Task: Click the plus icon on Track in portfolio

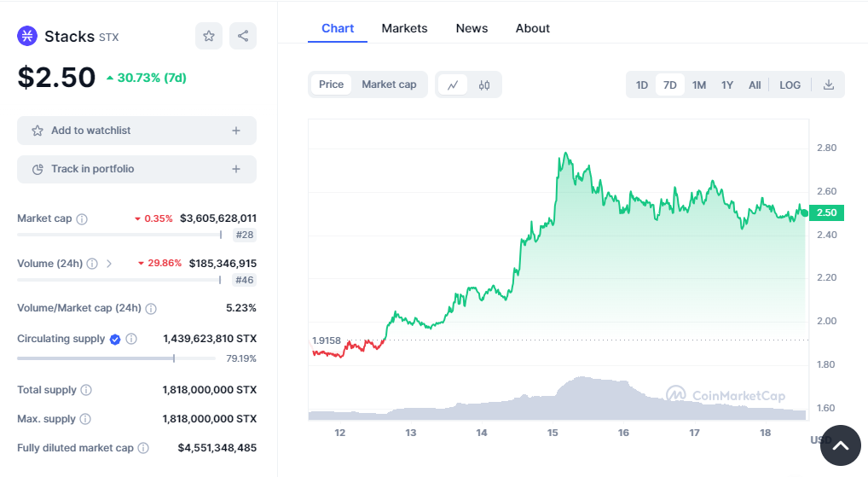Action: tap(236, 169)
